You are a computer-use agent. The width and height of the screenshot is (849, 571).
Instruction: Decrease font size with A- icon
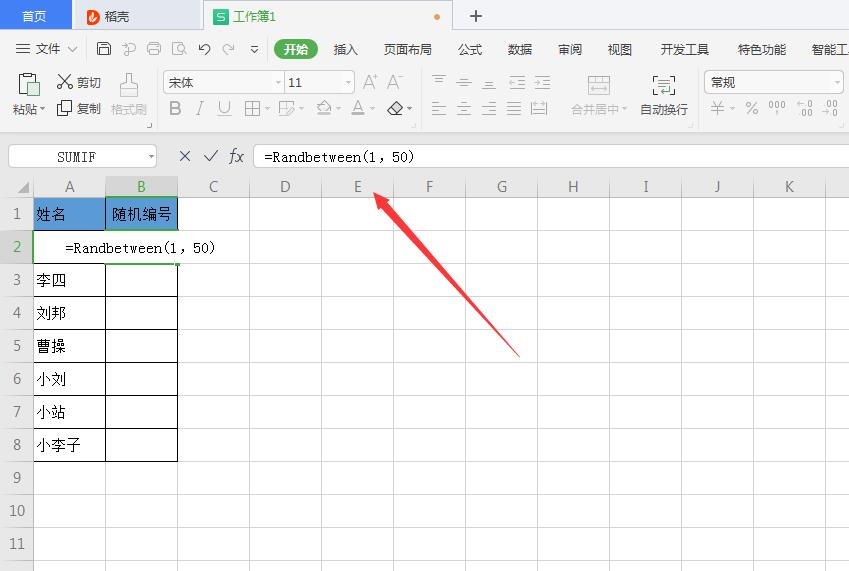(x=395, y=82)
